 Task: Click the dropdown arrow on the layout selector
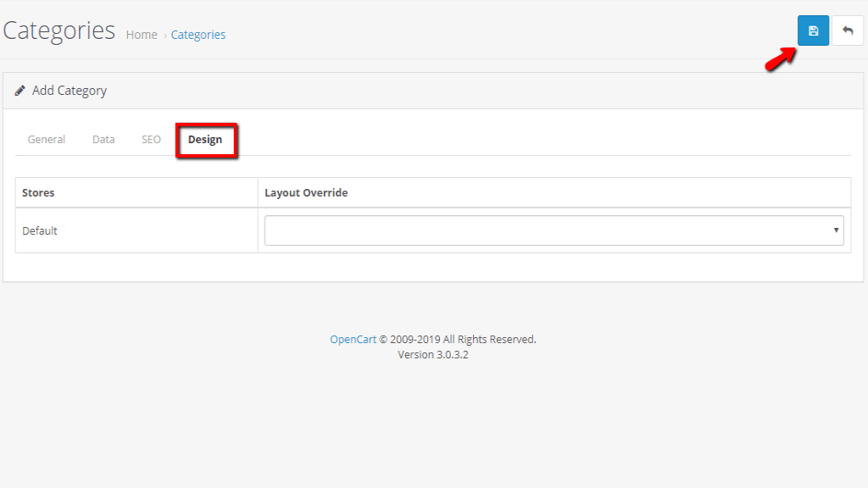[836, 230]
